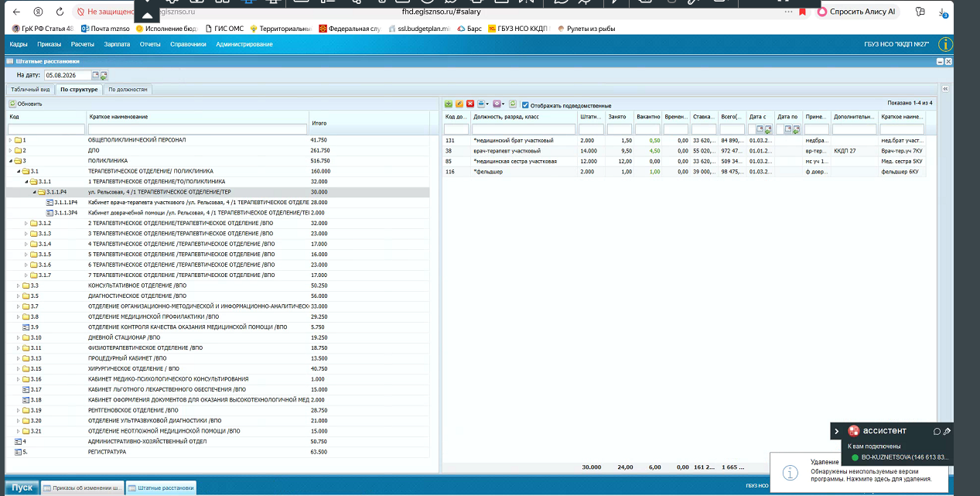Viewport: 980px width, 496px height.
Task: Select tree row 4 АДМИНИСТРАТИВНО-ХОЗЯЙСТВЕННЫЙ ОТДЕЛ
Action: click(x=217, y=442)
